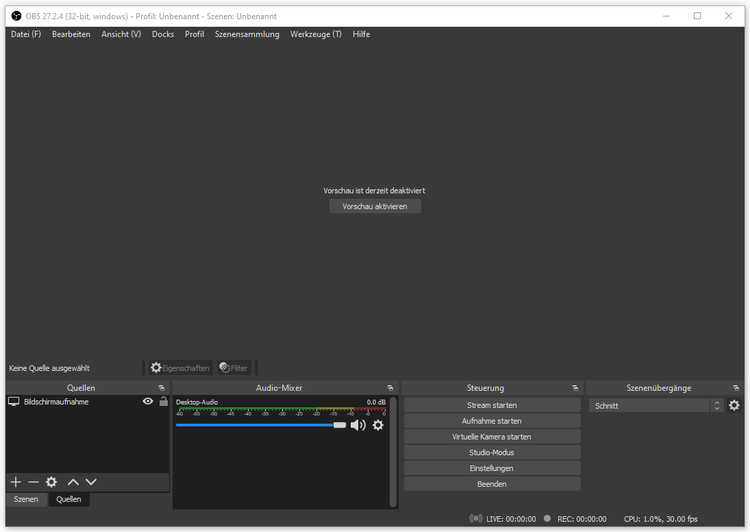The height and width of the screenshot is (532, 750).
Task: Switch to the Szenen tab
Action: 26,499
